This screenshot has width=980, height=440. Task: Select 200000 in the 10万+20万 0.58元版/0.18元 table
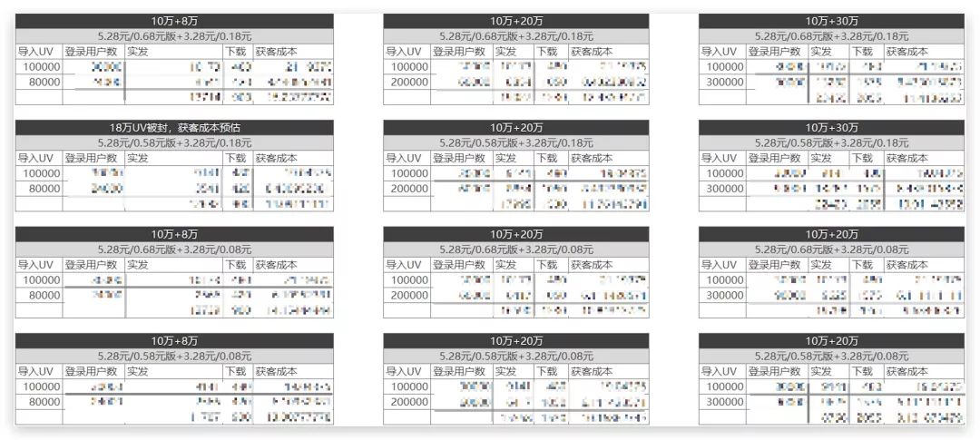click(x=407, y=189)
